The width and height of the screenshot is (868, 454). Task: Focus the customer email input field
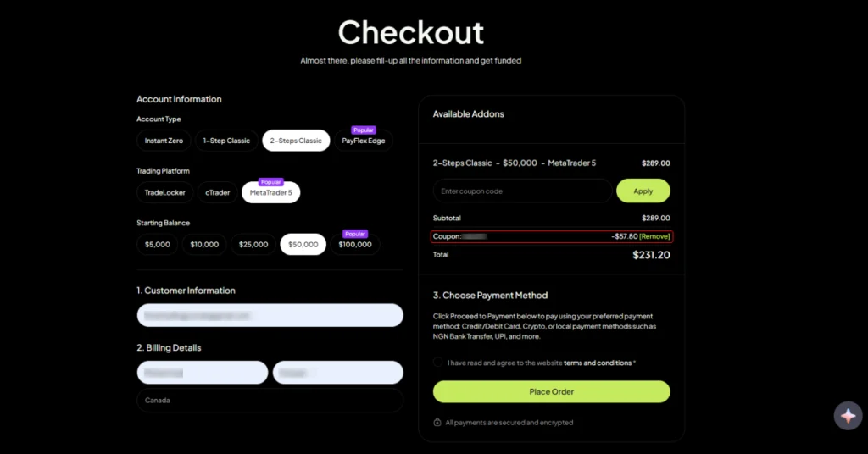tap(270, 315)
